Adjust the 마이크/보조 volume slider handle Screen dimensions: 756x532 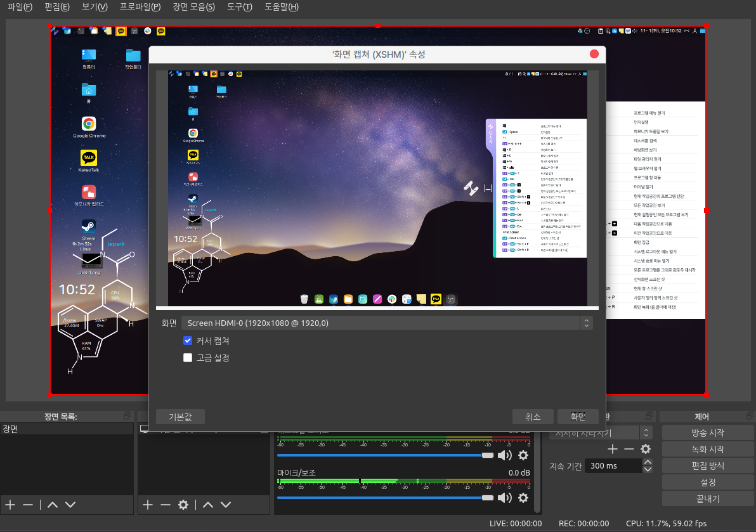pyautogui.click(x=487, y=497)
